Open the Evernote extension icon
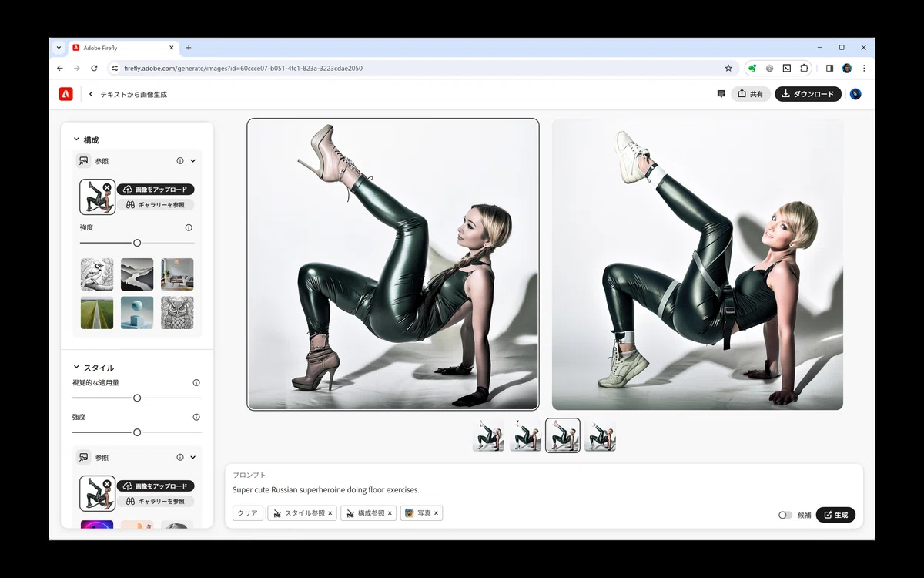 pyautogui.click(x=752, y=68)
